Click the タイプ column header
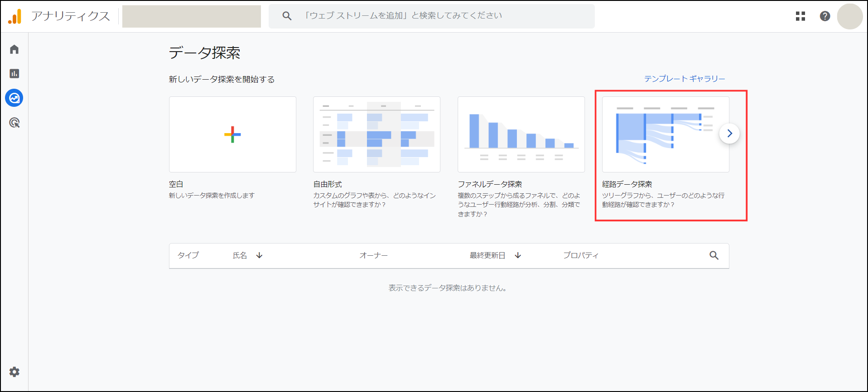Viewport: 868px width, 392px height. (x=188, y=255)
